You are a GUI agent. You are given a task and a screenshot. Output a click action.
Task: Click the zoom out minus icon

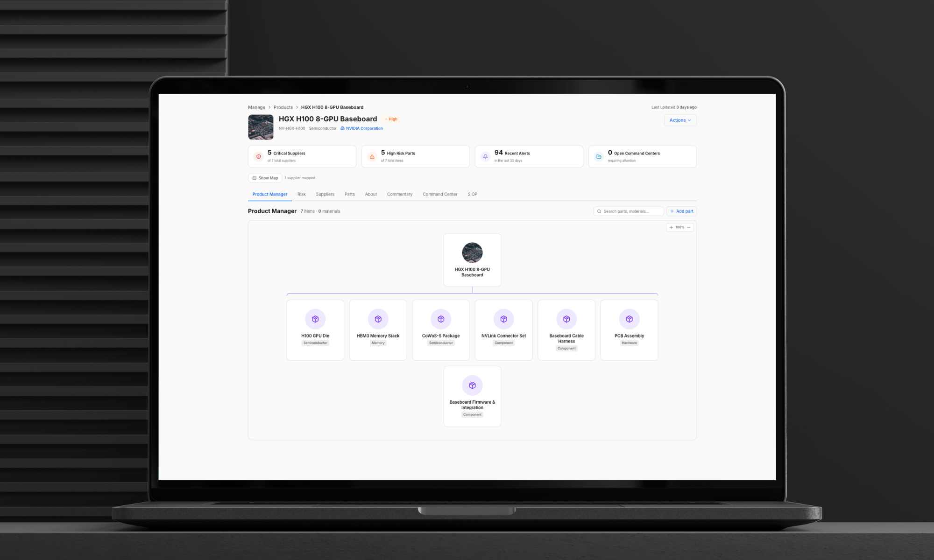689,227
